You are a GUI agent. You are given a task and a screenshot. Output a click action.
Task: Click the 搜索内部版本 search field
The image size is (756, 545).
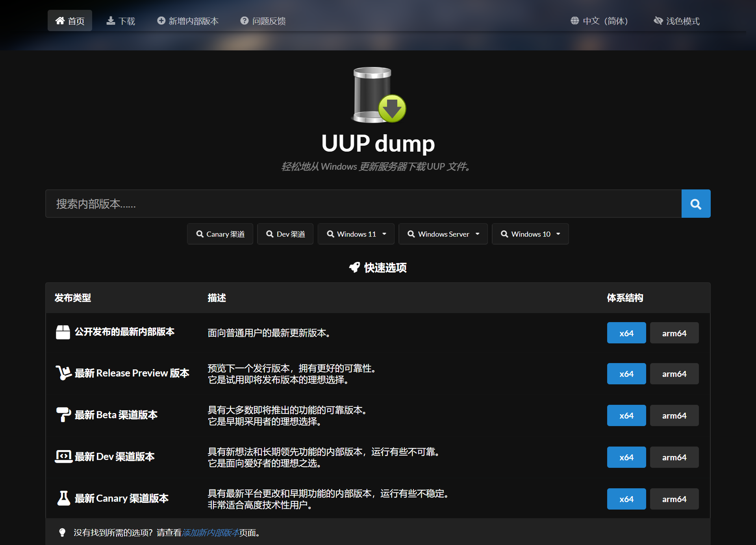point(363,204)
